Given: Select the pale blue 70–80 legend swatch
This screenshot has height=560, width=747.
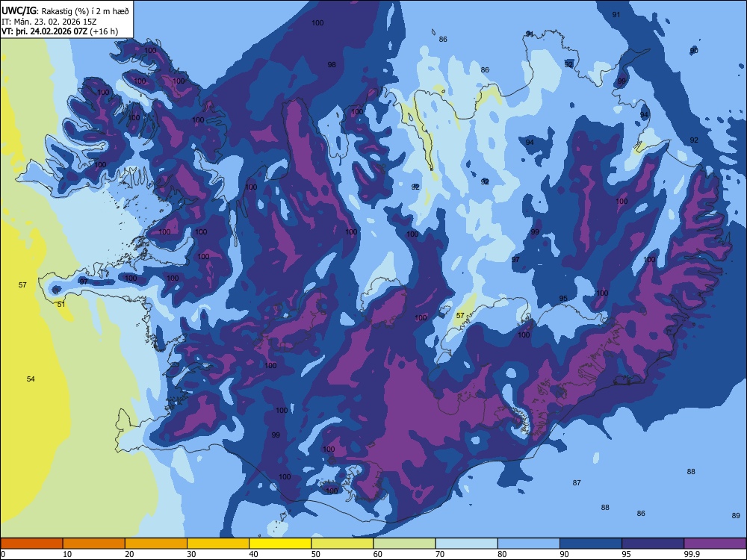Looking at the screenshot, I should pos(466,544).
